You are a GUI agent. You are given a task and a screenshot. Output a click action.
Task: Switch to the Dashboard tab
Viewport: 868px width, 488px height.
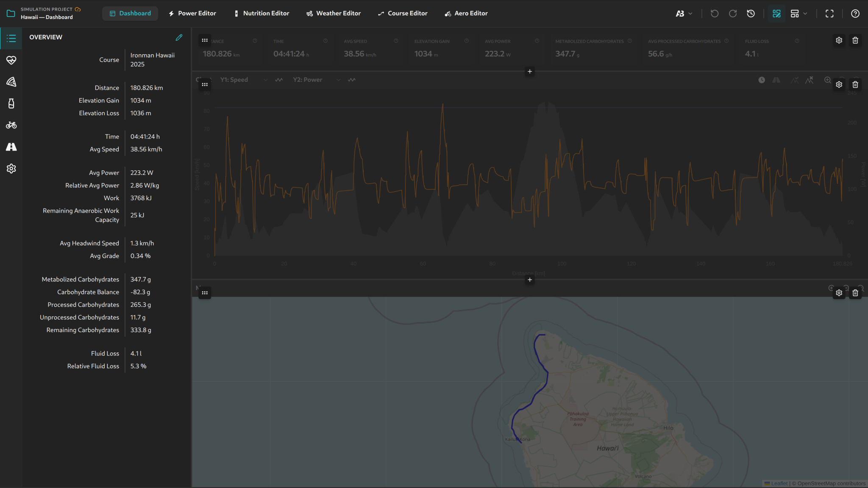click(130, 14)
